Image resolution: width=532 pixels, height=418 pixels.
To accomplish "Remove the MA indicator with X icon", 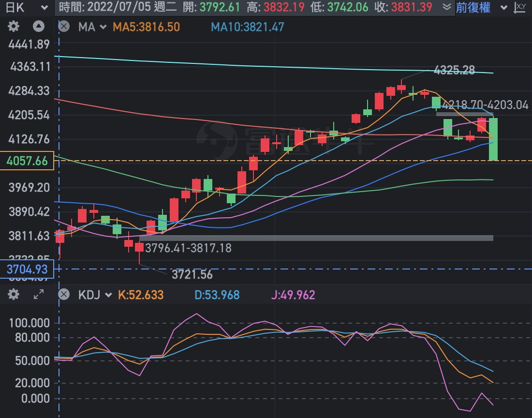I will pyautogui.click(x=63, y=27).
